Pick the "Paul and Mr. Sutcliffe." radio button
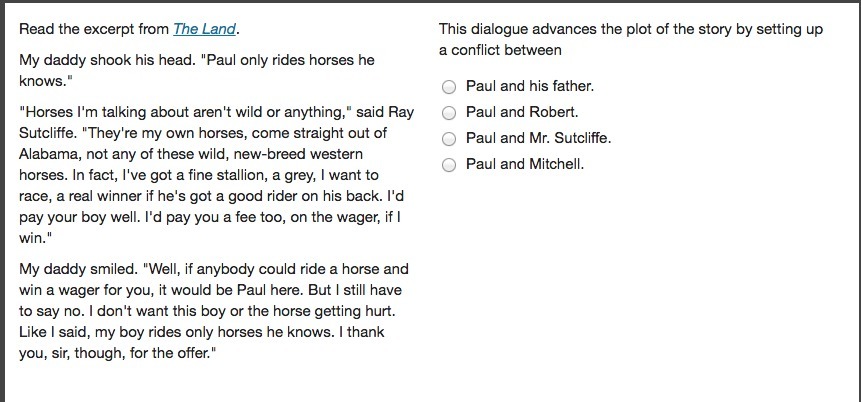Viewport: 861px width, 402px height. pos(449,139)
